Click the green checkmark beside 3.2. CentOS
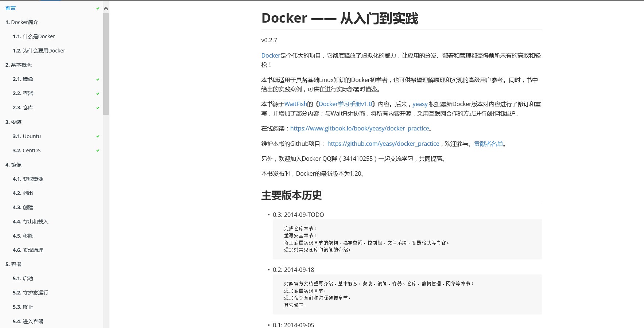Screen dimensions: 644x328 (x=98, y=151)
